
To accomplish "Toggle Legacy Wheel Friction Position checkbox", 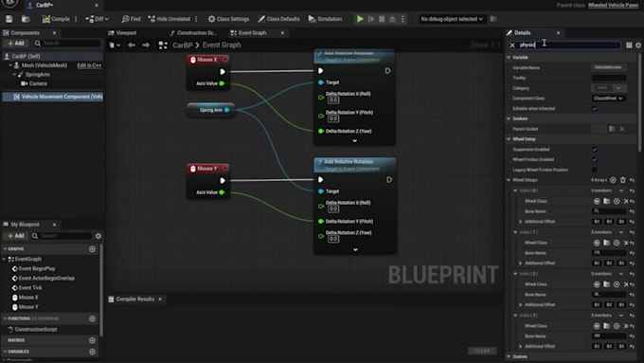I will click(595, 170).
